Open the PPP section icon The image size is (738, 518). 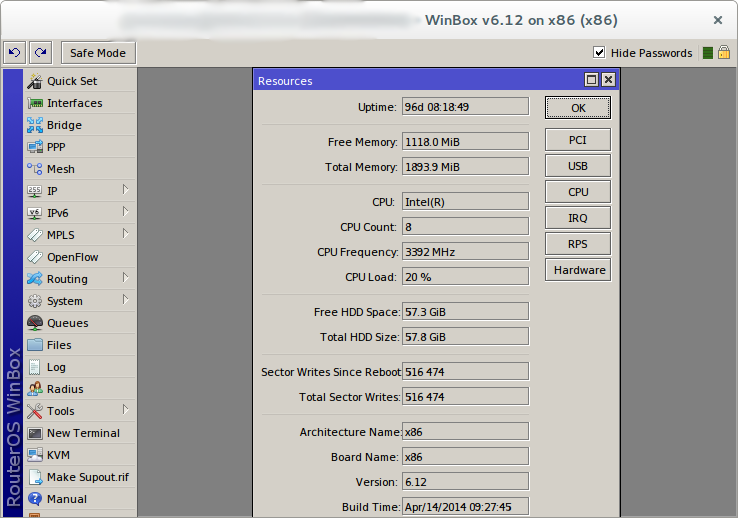[35, 147]
